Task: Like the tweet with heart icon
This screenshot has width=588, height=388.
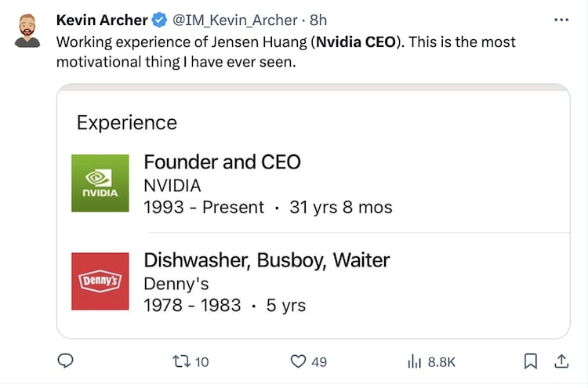Action: [x=298, y=361]
